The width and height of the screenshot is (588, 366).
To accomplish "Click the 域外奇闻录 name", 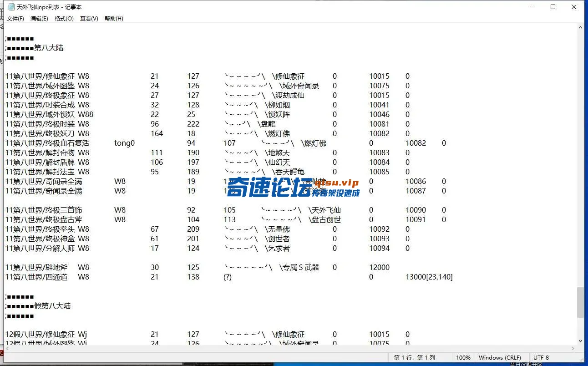I will (x=301, y=86).
